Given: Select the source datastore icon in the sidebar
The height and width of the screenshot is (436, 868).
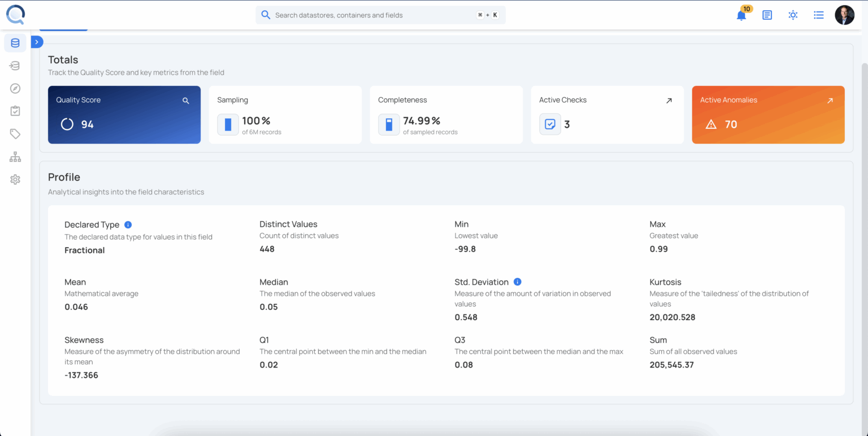Looking at the screenshot, I should [x=15, y=66].
